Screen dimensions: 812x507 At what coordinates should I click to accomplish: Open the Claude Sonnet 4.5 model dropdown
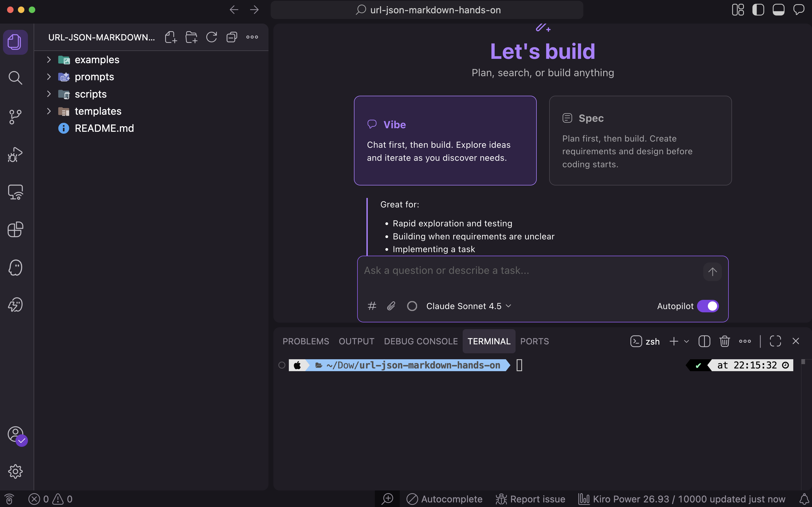coord(469,306)
